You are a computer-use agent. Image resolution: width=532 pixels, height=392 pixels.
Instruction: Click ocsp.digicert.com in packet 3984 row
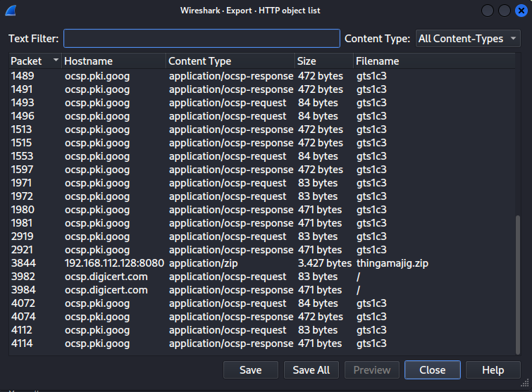coord(106,290)
